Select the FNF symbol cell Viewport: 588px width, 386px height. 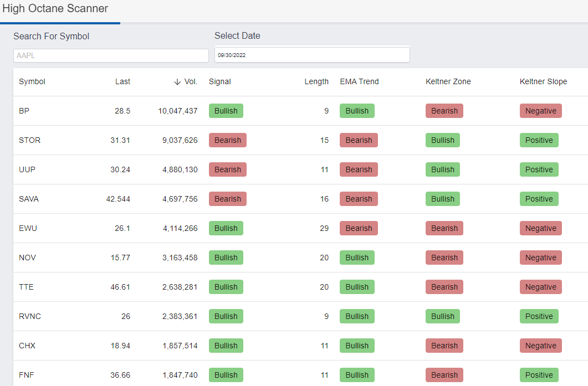26,375
